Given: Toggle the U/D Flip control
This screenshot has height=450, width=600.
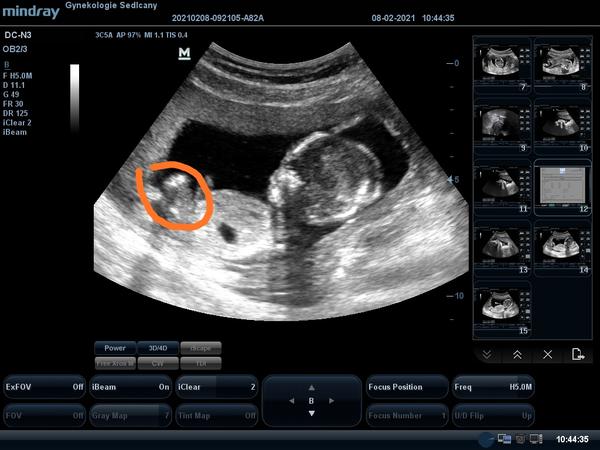Looking at the screenshot, I should coord(493,414).
